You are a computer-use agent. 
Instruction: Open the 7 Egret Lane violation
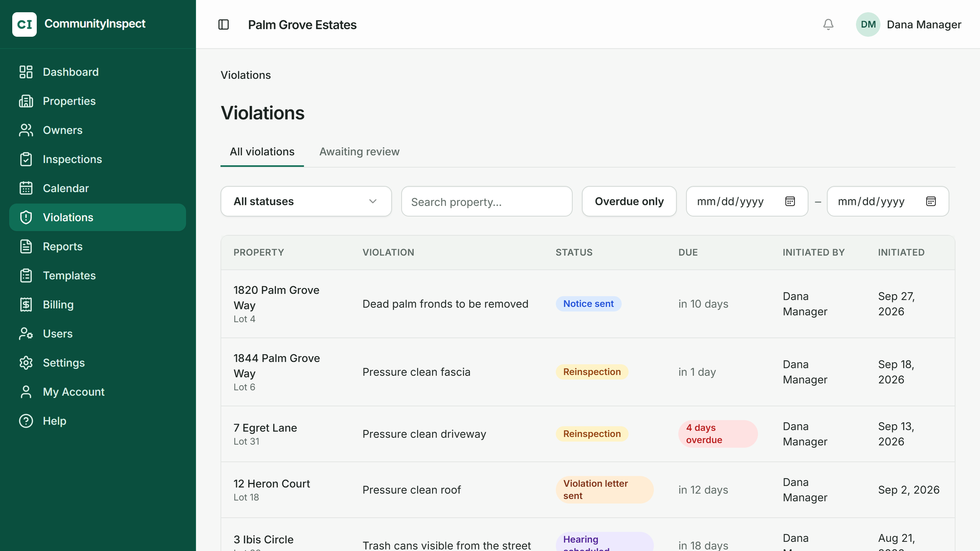point(588,434)
